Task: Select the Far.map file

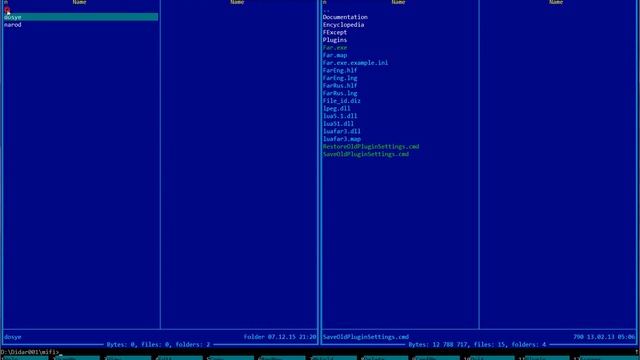Action: [x=335, y=55]
